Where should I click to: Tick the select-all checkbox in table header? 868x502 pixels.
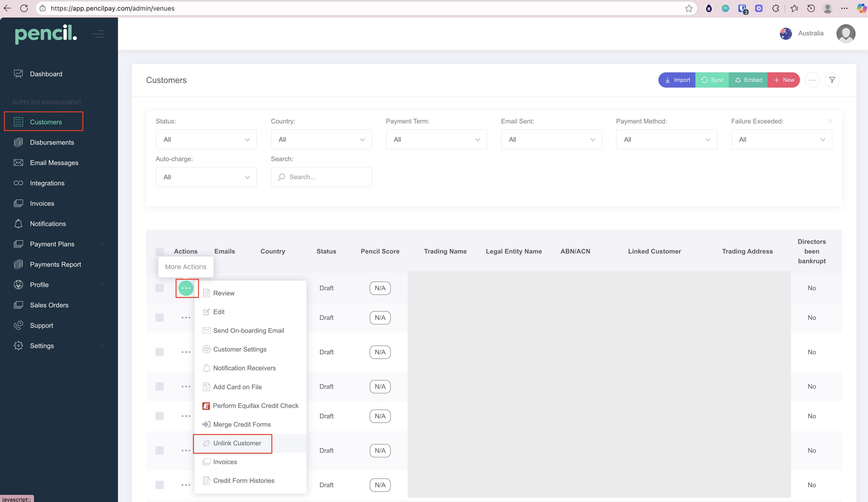[x=159, y=251]
